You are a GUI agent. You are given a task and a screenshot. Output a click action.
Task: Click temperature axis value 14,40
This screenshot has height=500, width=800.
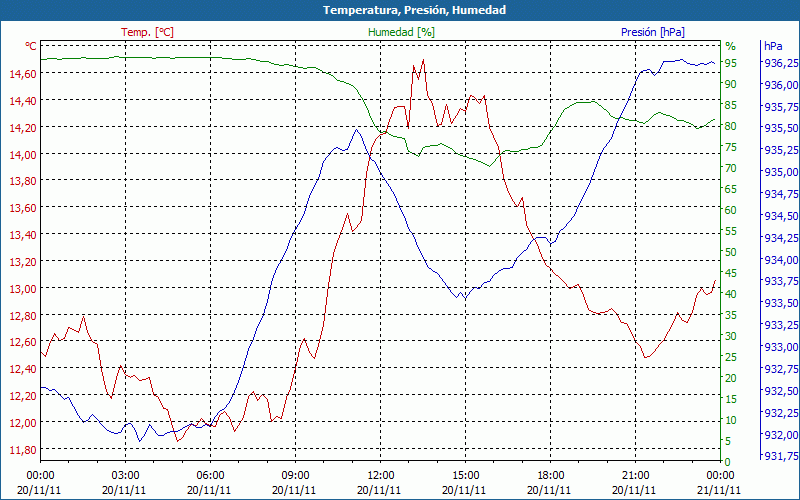coord(22,101)
